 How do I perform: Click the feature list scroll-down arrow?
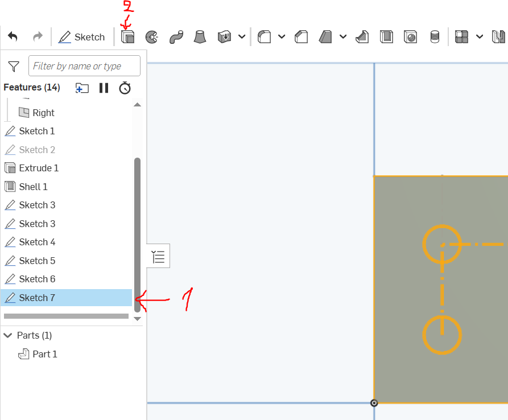click(137, 319)
